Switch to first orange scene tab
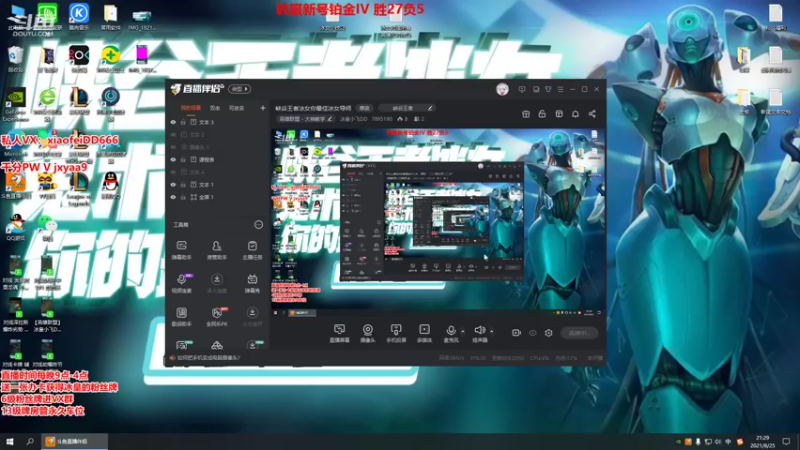Viewport: 800px width, 450px height. click(x=191, y=108)
